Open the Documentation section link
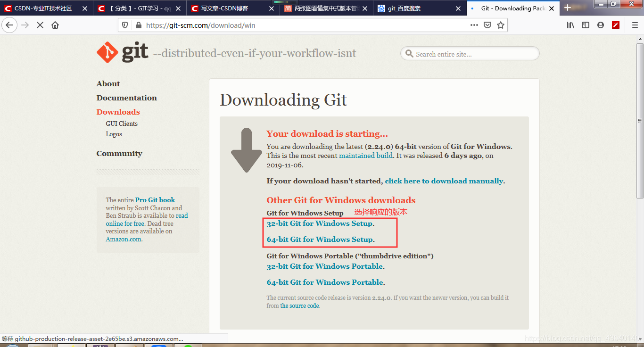Viewport: 644px width, 347px height. [126, 98]
